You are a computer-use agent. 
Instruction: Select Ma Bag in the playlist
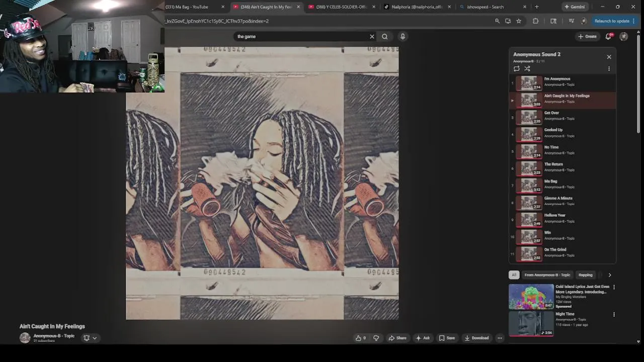click(x=562, y=185)
